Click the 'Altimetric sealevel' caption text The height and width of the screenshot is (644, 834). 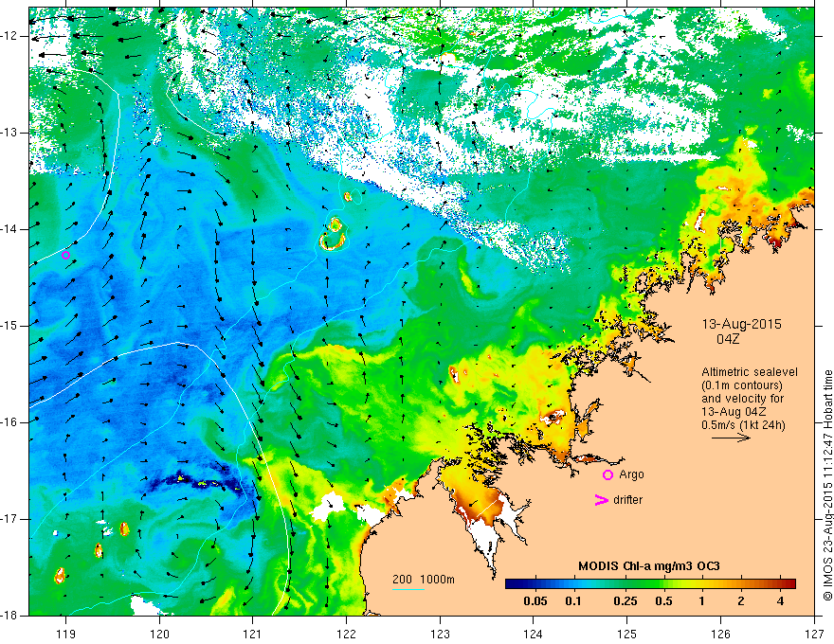(750, 372)
